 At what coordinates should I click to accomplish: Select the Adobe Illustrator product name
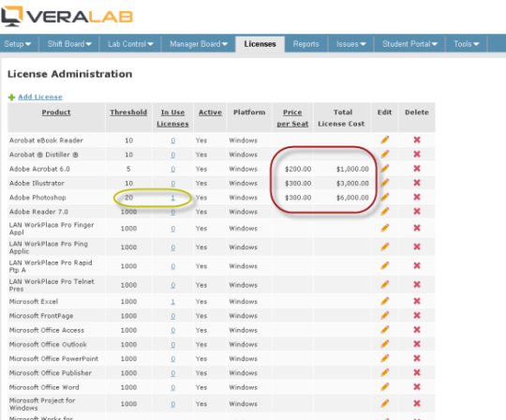37,184
